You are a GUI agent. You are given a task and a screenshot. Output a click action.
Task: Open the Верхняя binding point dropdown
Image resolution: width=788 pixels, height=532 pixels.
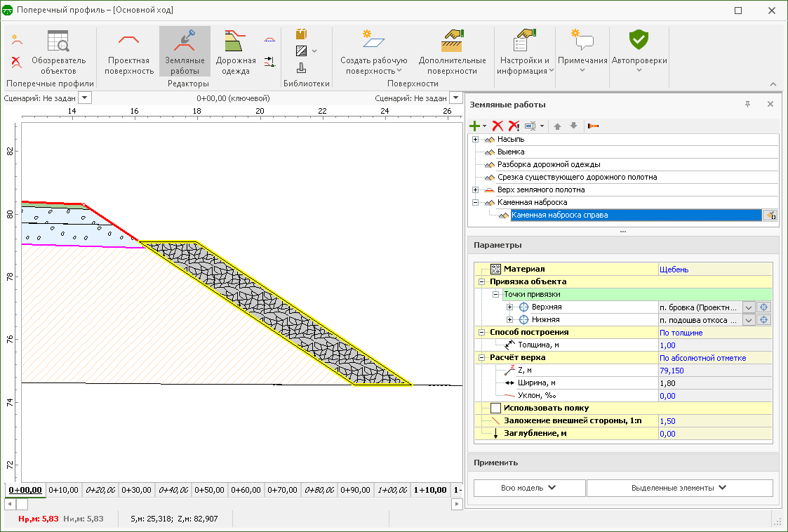[748, 307]
